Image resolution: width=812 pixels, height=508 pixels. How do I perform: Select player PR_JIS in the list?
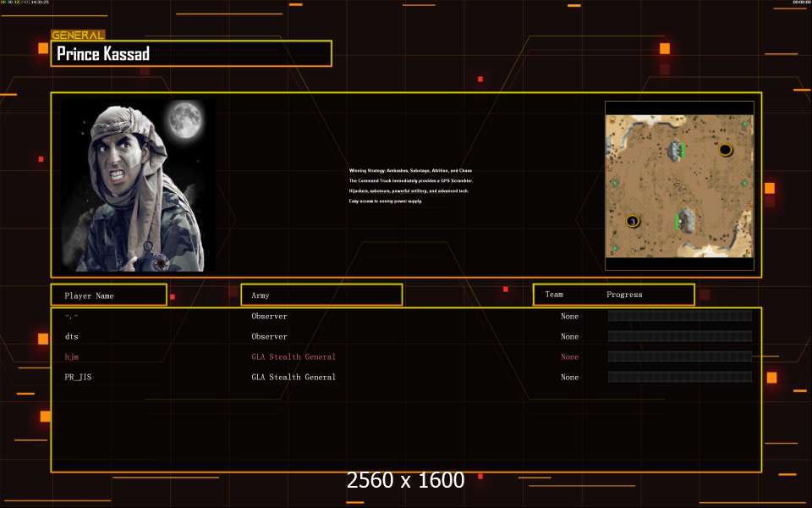click(78, 378)
